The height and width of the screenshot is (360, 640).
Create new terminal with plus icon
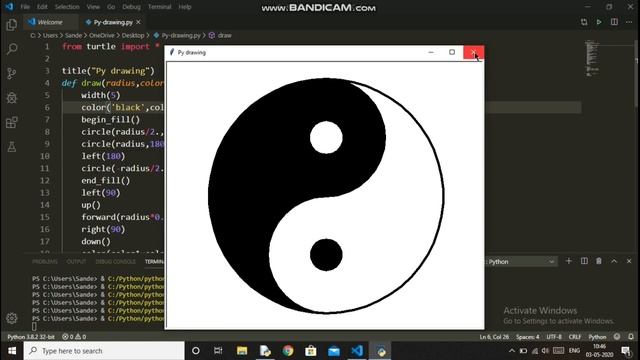tap(569, 261)
